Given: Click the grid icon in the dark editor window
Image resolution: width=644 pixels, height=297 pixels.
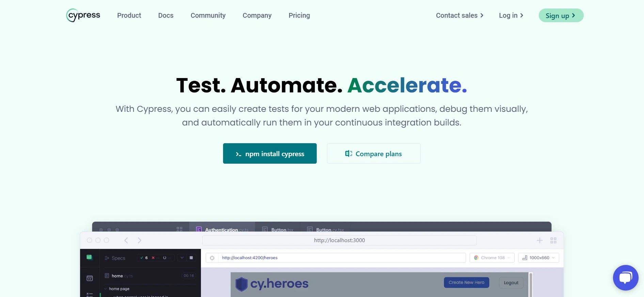Looking at the screenshot, I should (x=179, y=229).
